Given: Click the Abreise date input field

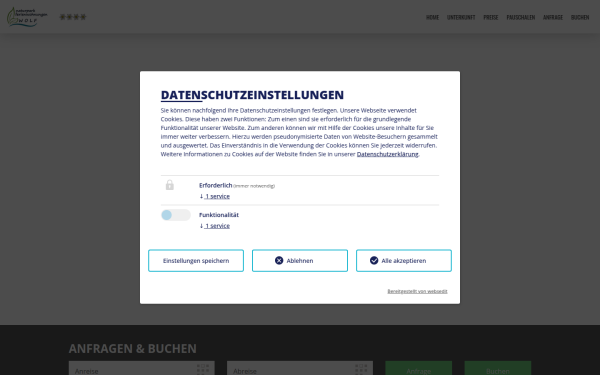Looking at the screenshot, I should (300, 368).
